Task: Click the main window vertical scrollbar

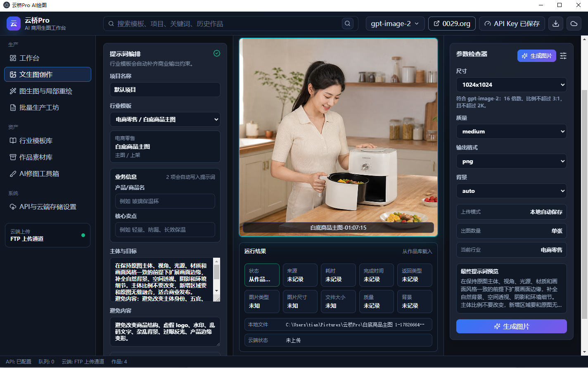Action: click(x=584, y=204)
